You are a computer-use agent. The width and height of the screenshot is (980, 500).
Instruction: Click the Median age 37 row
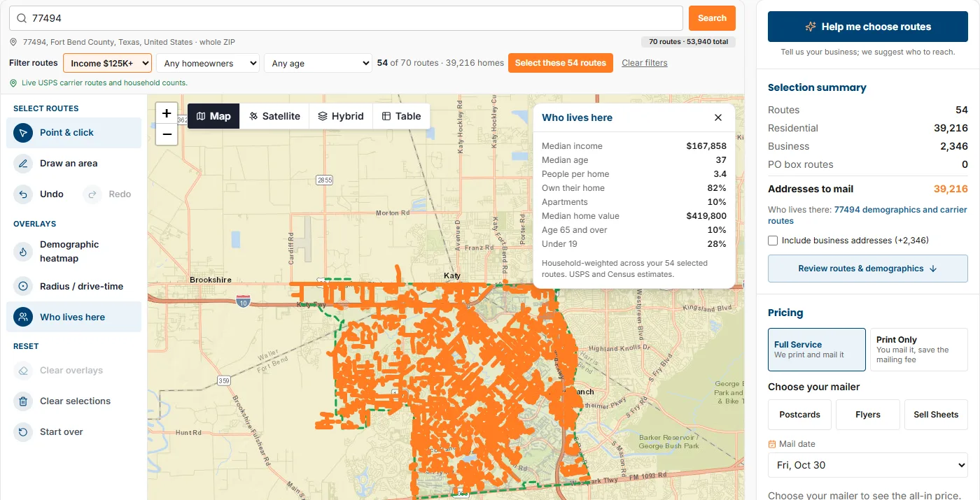click(x=634, y=160)
